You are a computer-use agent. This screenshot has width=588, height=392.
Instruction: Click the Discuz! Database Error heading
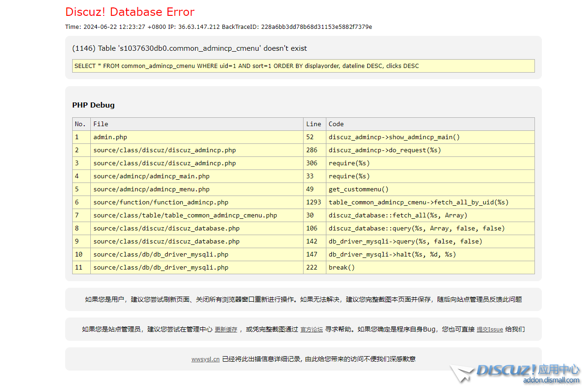[130, 12]
